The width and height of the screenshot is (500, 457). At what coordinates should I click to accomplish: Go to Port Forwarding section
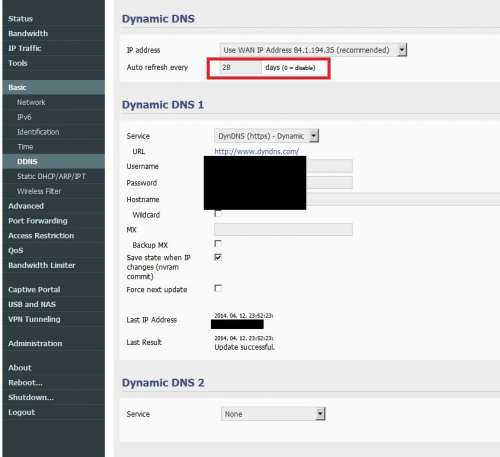(38, 221)
